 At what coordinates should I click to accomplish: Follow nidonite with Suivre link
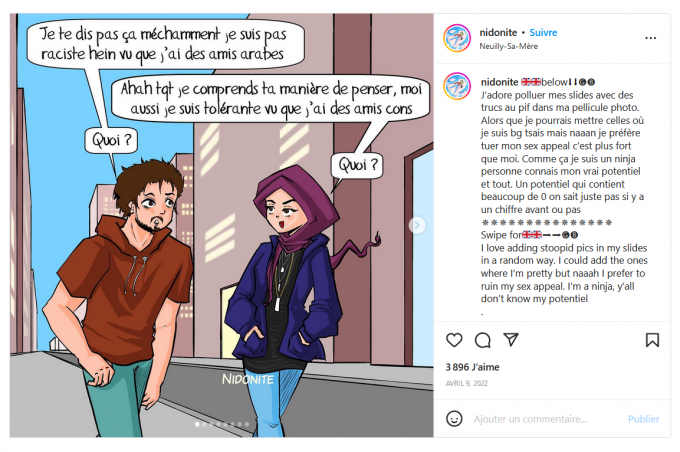[x=543, y=33]
